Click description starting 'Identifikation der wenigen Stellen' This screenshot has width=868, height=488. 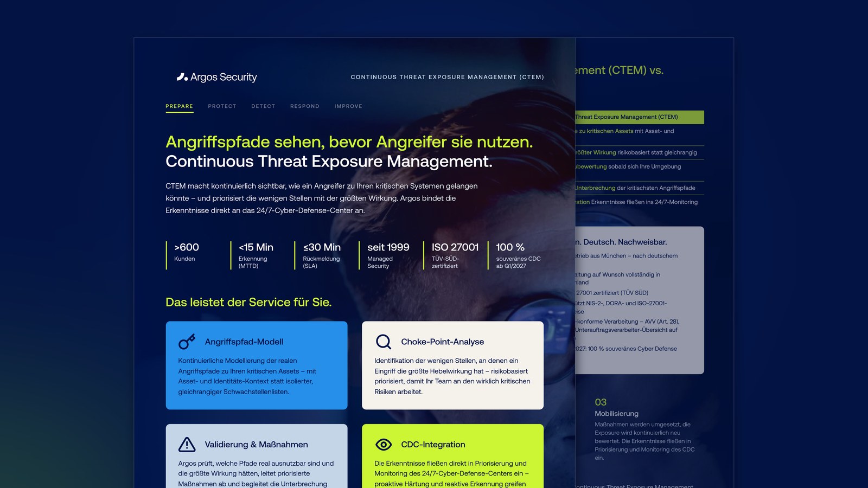(x=452, y=376)
